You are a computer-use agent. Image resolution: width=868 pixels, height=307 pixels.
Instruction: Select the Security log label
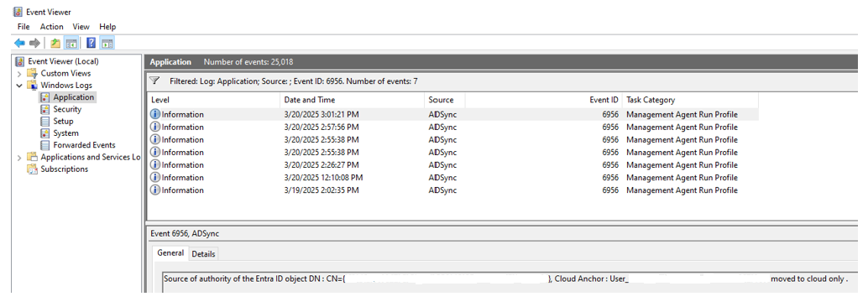tap(67, 109)
